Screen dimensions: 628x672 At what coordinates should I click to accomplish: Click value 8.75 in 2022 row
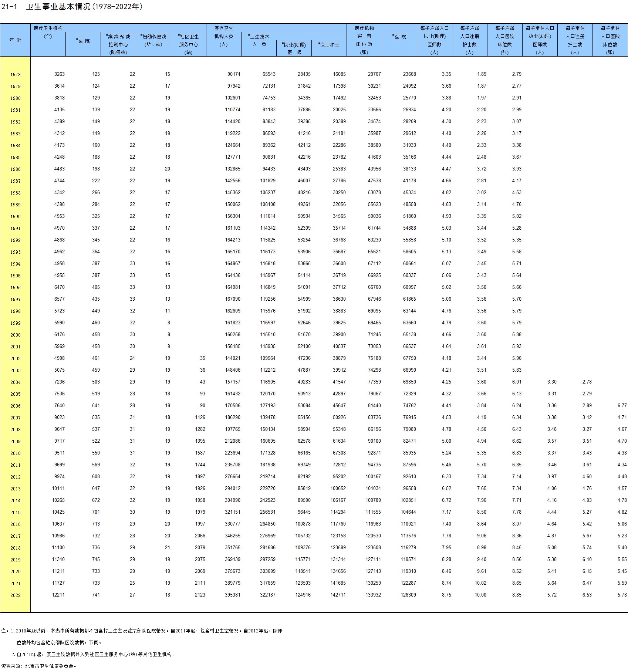pos(446,595)
